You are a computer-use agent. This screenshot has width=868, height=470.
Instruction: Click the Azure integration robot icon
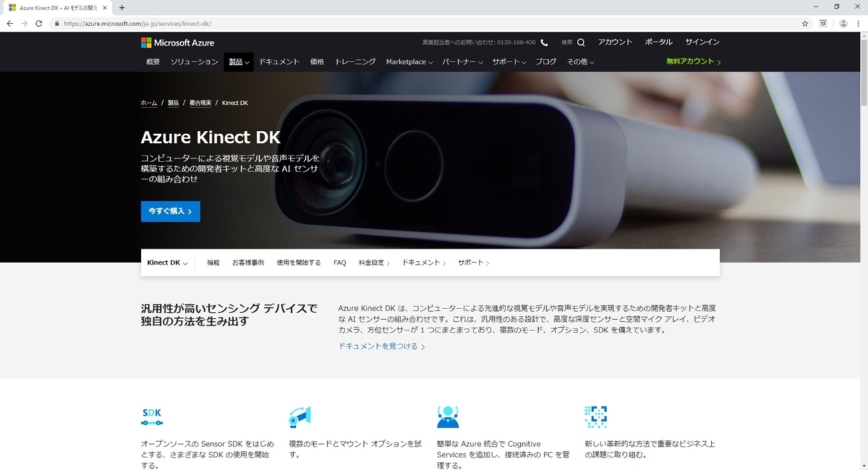(x=447, y=417)
